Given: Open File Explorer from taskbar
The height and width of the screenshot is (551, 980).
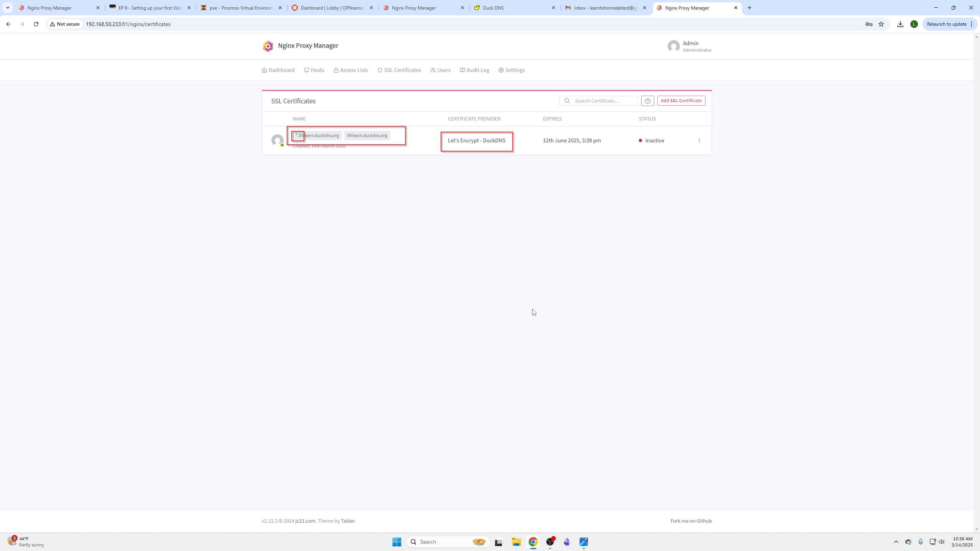Looking at the screenshot, I should pos(516,542).
